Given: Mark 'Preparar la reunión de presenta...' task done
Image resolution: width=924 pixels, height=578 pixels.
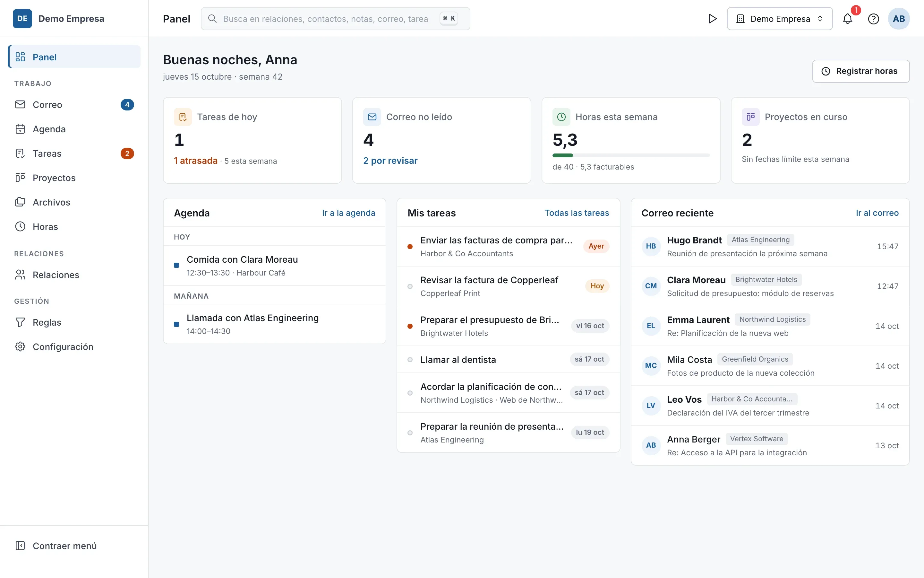Looking at the screenshot, I should 410,433.
